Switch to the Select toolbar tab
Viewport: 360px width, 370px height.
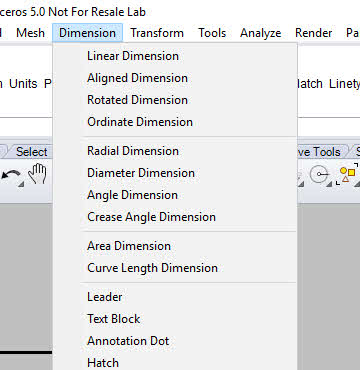pos(31,152)
